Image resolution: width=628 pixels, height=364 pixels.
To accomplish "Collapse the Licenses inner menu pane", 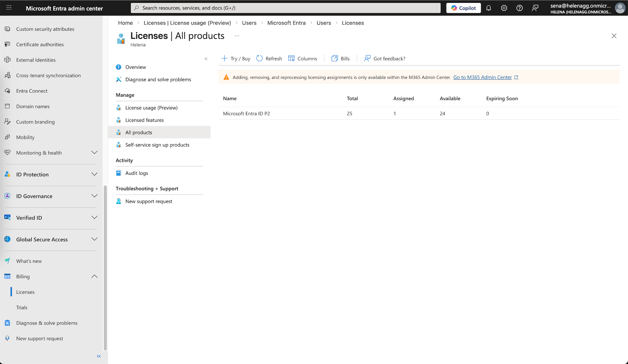I will 206,59.
